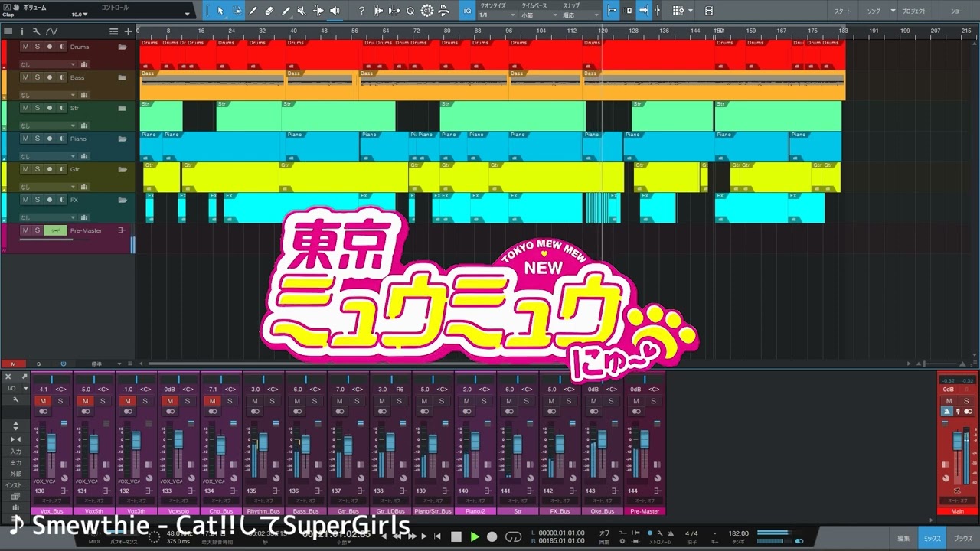Image resolution: width=980 pixels, height=551 pixels.
Task: Select the Arrow tool in the toolbar
Action: [x=220, y=11]
